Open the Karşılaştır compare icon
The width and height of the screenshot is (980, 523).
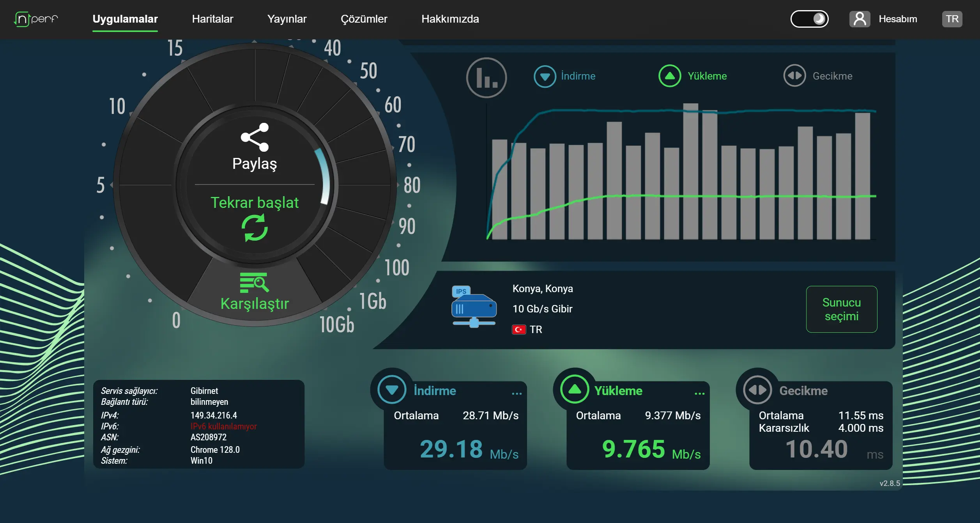[x=255, y=282]
